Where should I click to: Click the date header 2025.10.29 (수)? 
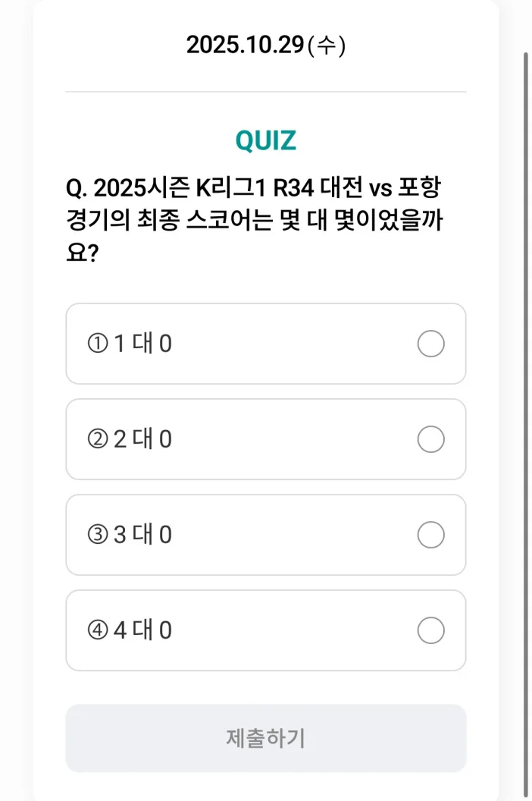coord(264,44)
